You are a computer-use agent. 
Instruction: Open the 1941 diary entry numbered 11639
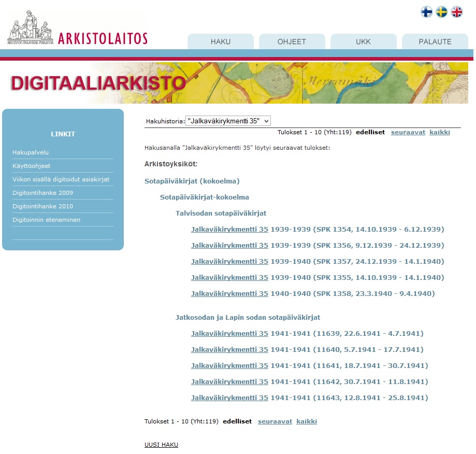tap(229, 333)
